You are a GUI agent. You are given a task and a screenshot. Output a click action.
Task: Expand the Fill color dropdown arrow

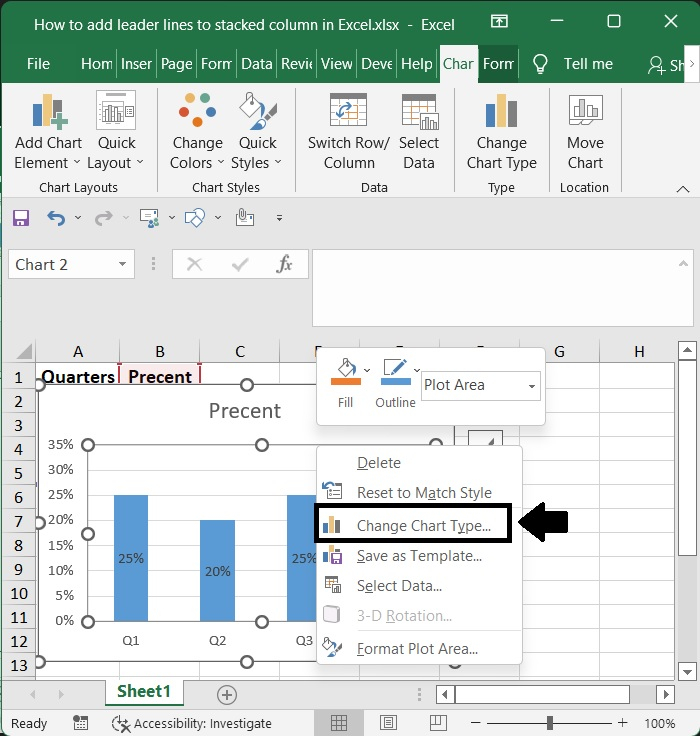[x=367, y=370]
